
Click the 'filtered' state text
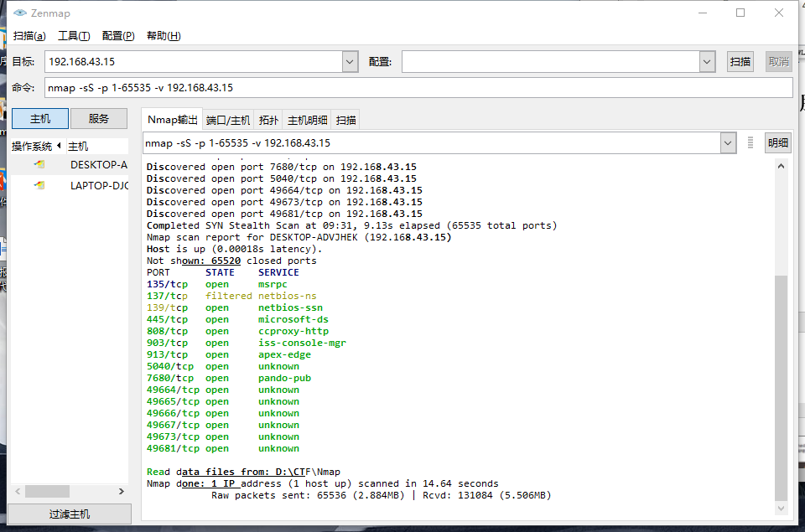[228, 296]
